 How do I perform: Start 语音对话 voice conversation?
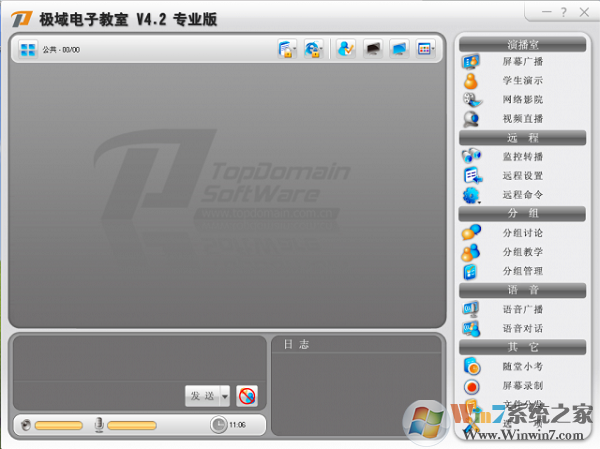(x=522, y=328)
